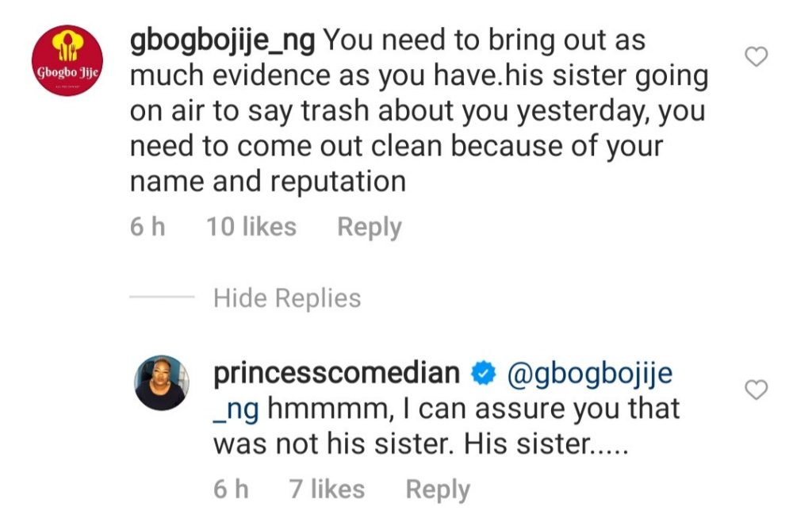The image size is (812, 530).
Task: Open the gbogbojije_ng username profile
Action: tap(221, 40)
